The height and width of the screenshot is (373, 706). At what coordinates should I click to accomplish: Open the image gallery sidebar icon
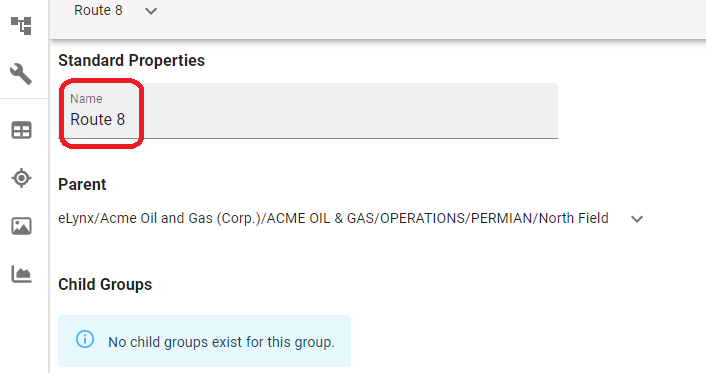pos(21,226)
